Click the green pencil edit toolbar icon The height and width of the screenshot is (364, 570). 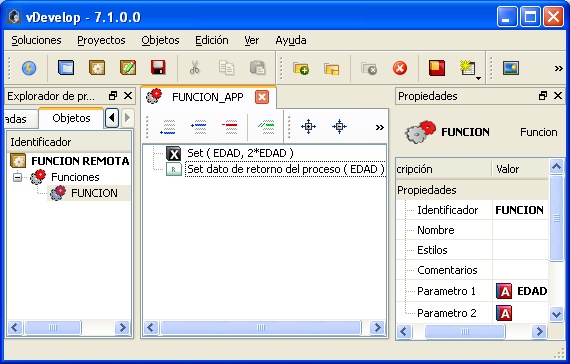[x=128, y=68]
